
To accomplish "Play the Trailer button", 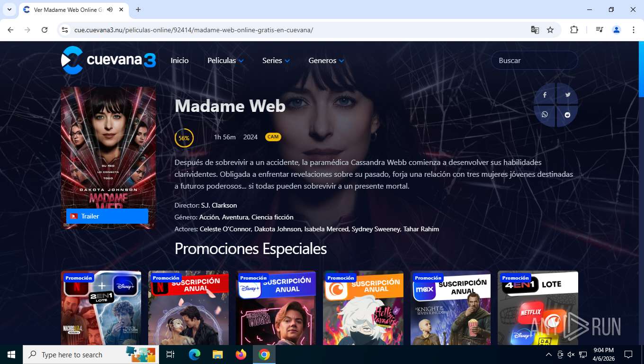I will pyautogui.click(x=107, y=216).
